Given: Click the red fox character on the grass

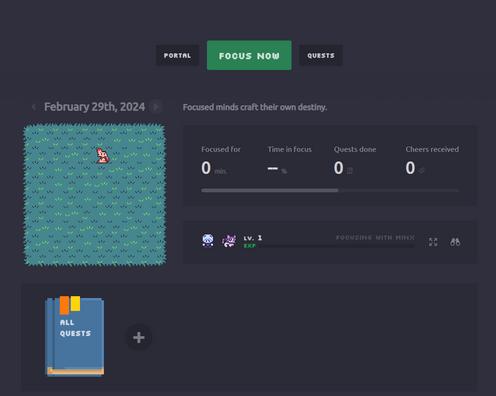Looking at the screenshot, I should pyautogui.click(x=103, y=155).
